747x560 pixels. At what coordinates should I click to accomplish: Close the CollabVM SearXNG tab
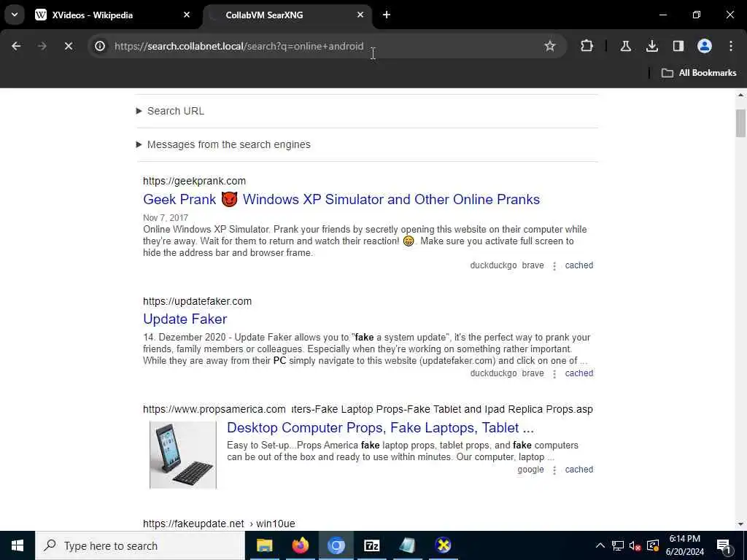pos(360,15)
